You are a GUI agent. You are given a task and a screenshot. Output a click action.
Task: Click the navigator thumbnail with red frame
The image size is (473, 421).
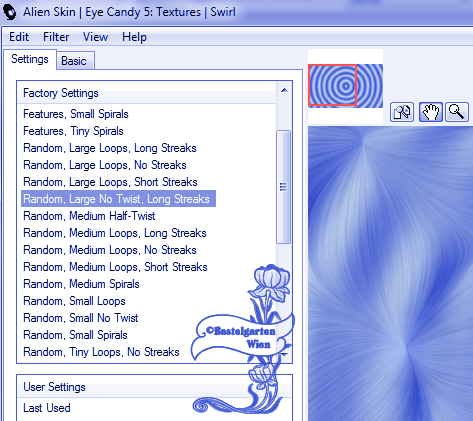(x=345, y=86)
